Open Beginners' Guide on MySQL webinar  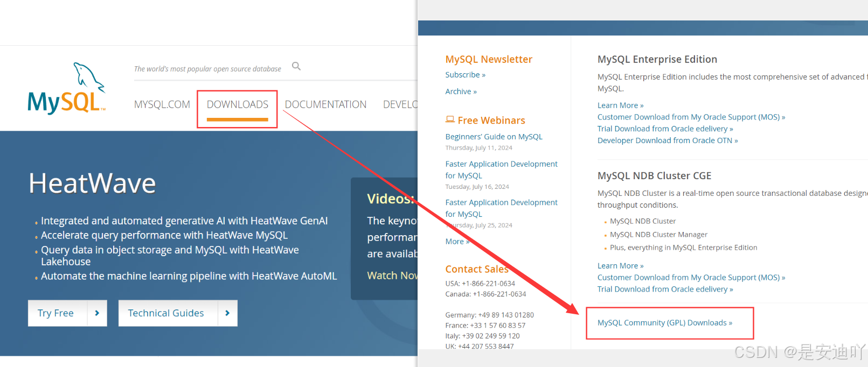(494, 137)
